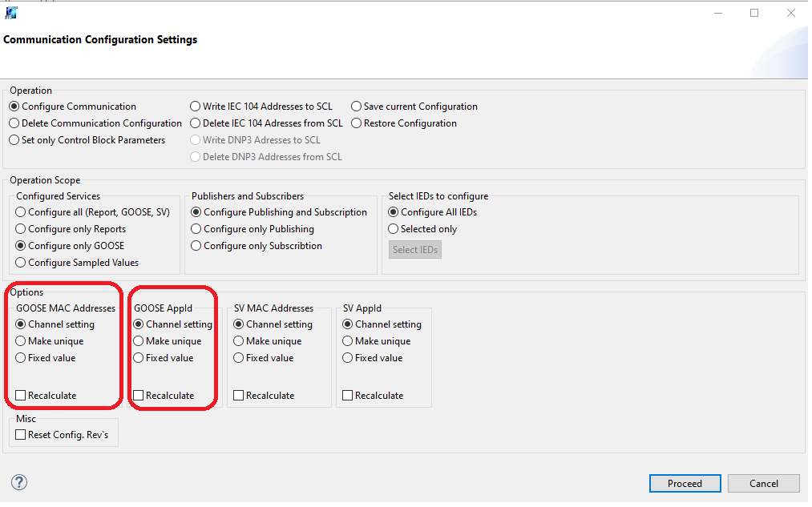812x507 pixels.
Task: Choose Fixed value under SV AppId
Action: click(348, 358)
